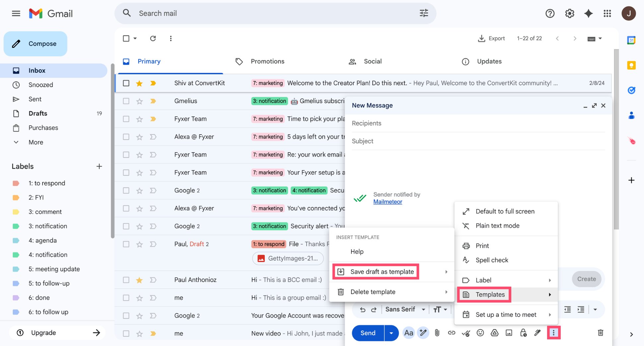Viewport: 644px width, 346px height.
Task: Check the select-all conversations checkbox
Action: tap(126, 38)
